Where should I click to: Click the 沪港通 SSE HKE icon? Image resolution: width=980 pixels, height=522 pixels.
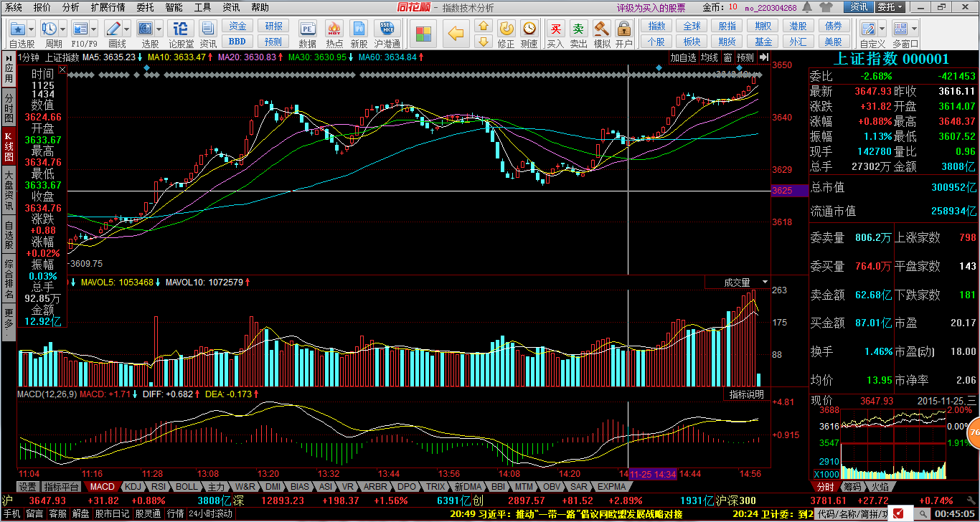[387, 30]
